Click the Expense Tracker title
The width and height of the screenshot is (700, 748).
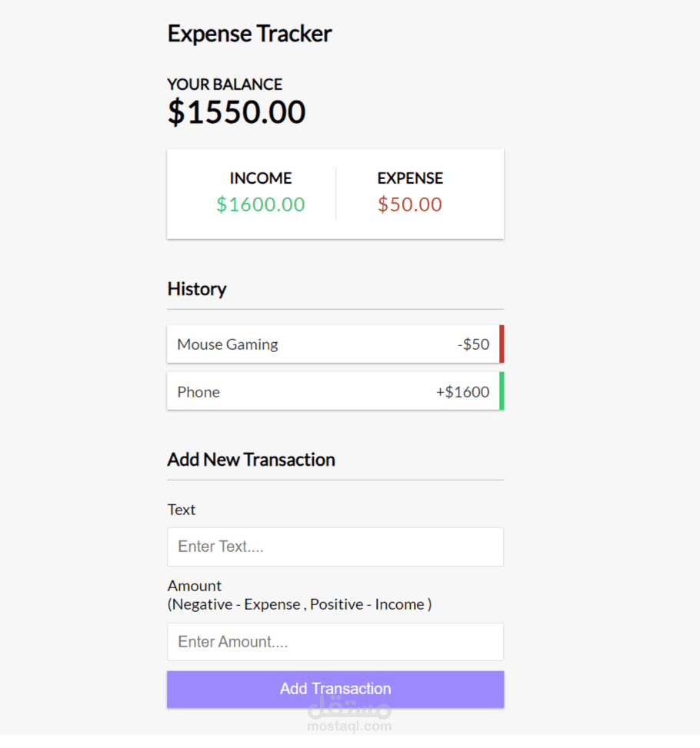249,33
